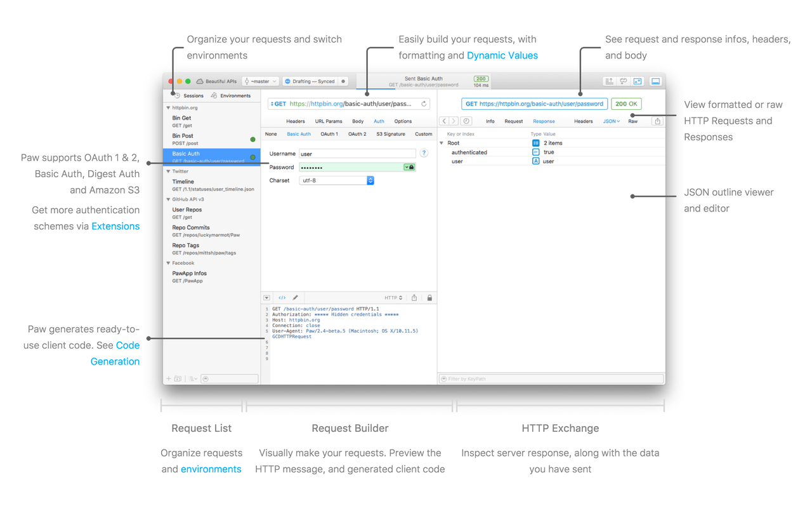Click the sidebar filter field at bottom
Image resolution: width=812 pixels, height=508 pixels.
(230, 378)
